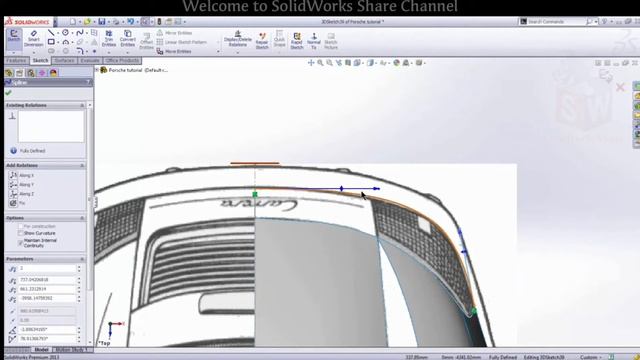This screenshot has height=360, width=640.
Task: Add the Along Y relation
Action: (x=22, y=184)
